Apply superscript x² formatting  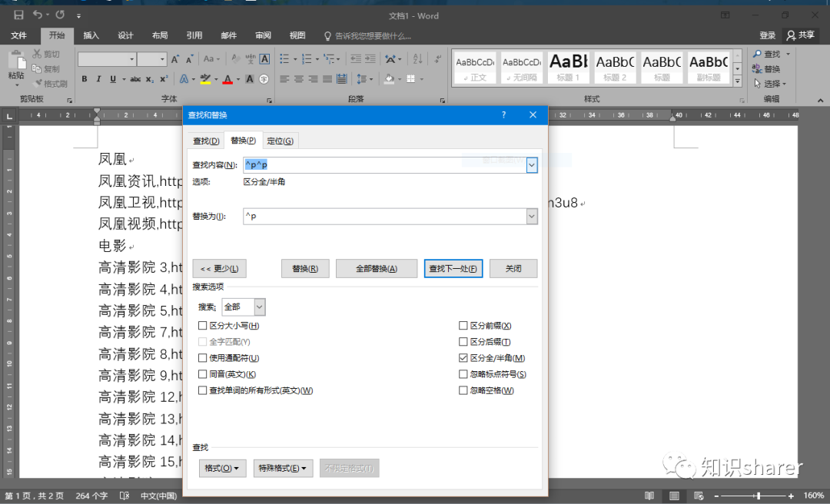[164, 79]
